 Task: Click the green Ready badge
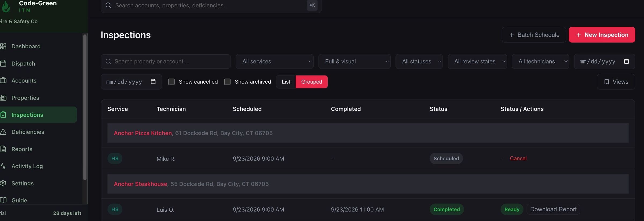(x=512, y=209)
